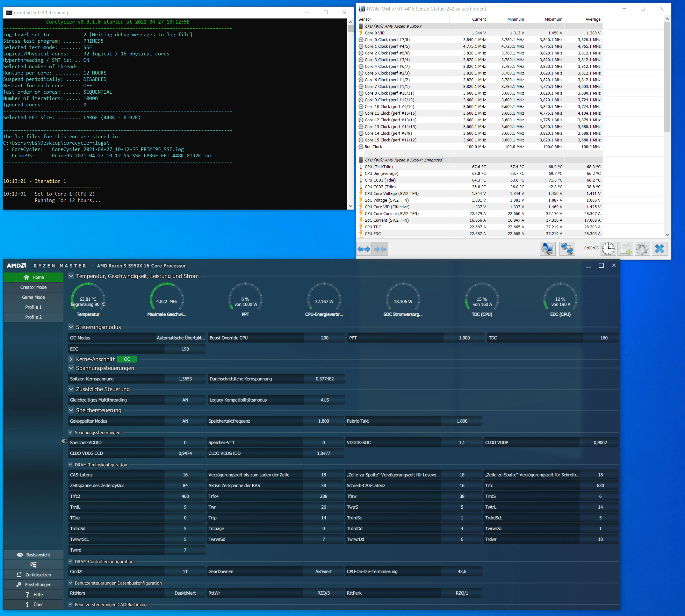Collapse the DRAM-Timingkonfiguration section
The height and width of the screenshot is (616, 685).
pyautogui.click(x=71, y=465)
